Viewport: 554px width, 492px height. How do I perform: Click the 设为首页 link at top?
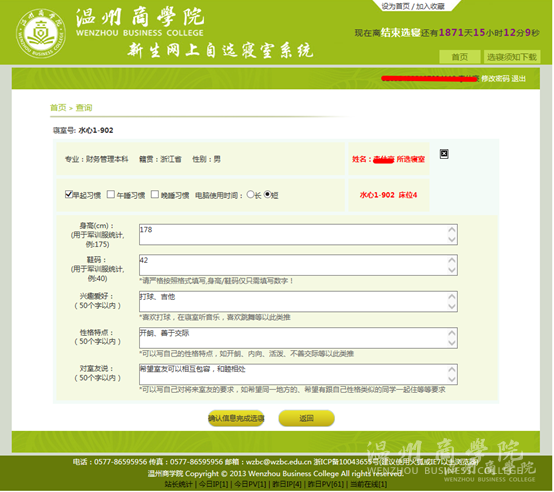[395, 6]
